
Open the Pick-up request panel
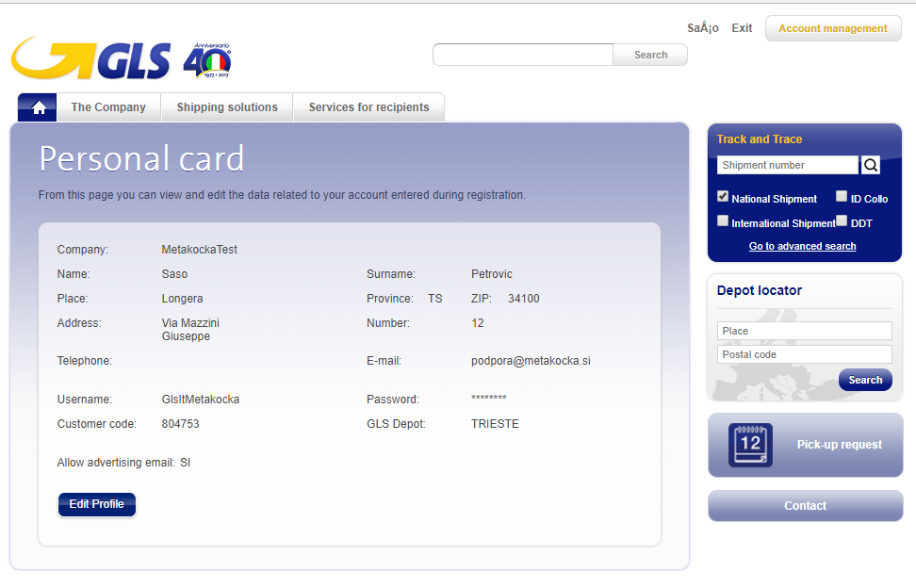click(x=805, y=445)
